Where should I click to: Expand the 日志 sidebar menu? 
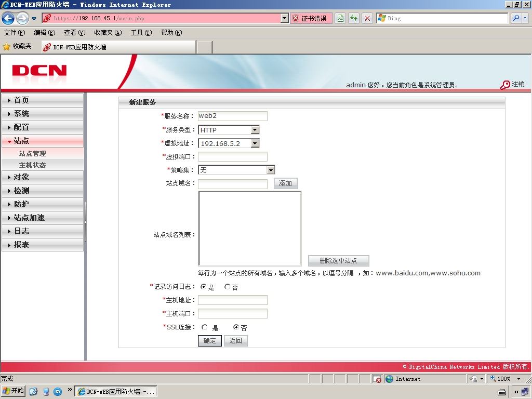43,231
